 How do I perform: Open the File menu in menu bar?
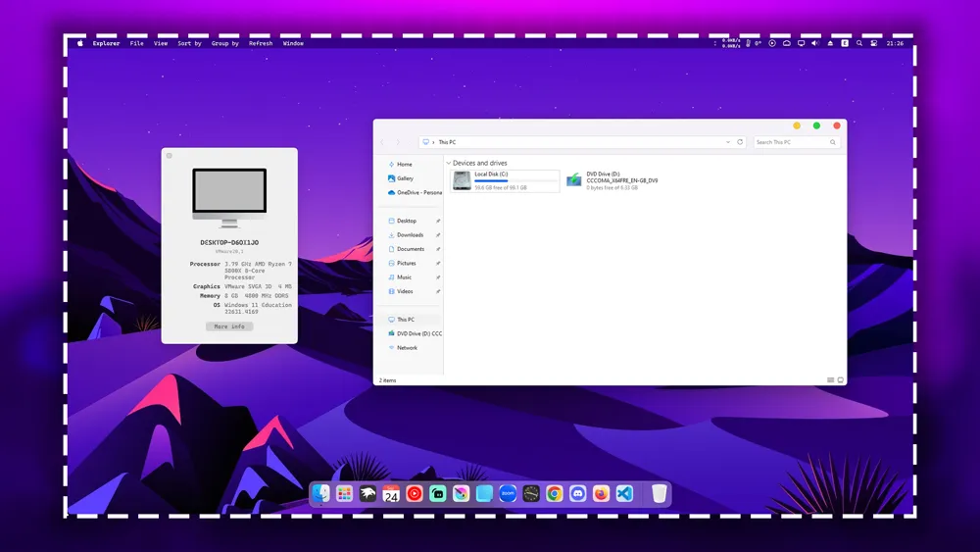(x=137, y=43)
